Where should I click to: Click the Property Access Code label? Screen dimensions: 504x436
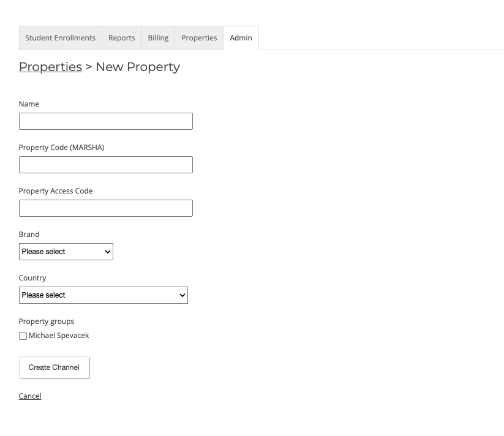[56, 191]
